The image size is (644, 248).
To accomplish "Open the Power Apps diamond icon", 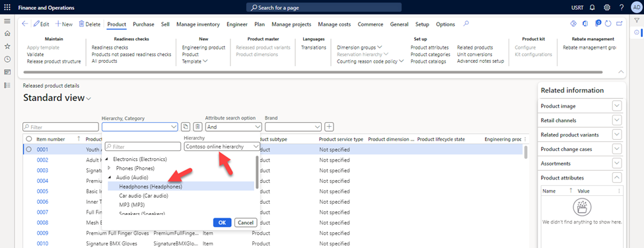I will 574,24.
